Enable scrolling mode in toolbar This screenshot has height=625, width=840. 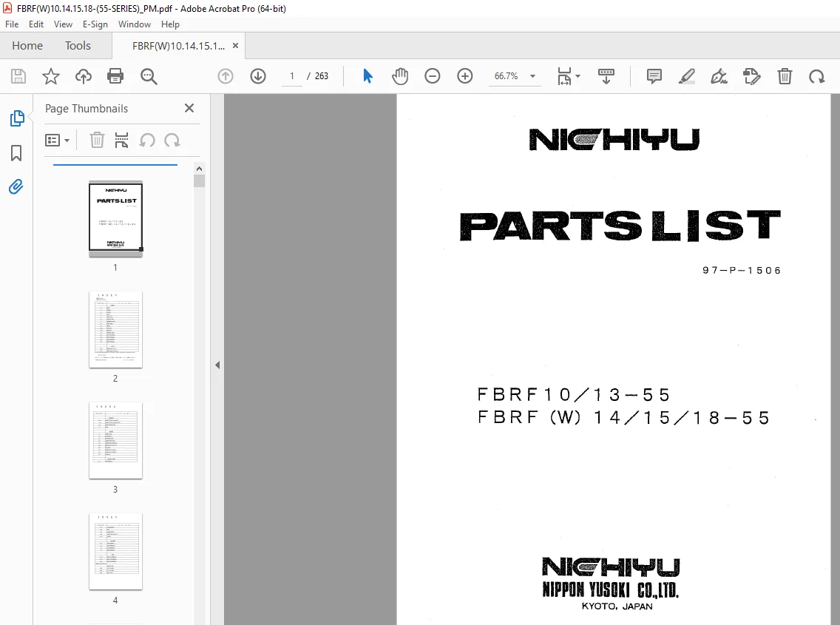click(x=606, y=76)
